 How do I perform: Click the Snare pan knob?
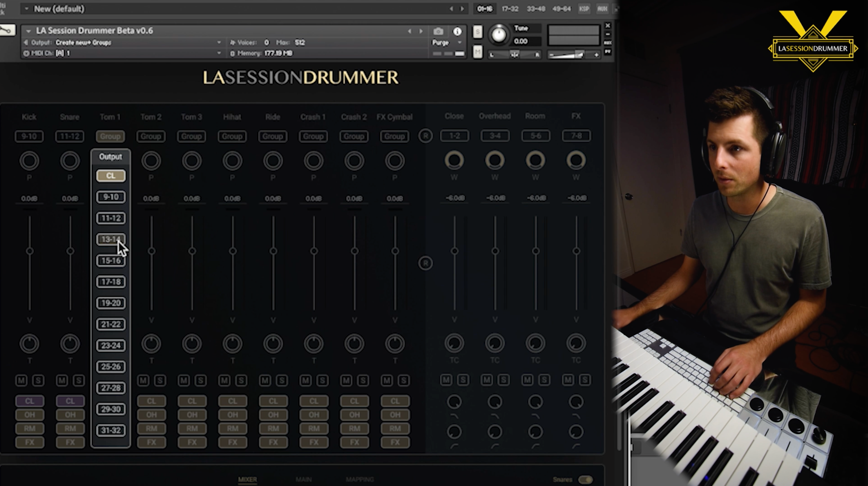coord(70,161)
